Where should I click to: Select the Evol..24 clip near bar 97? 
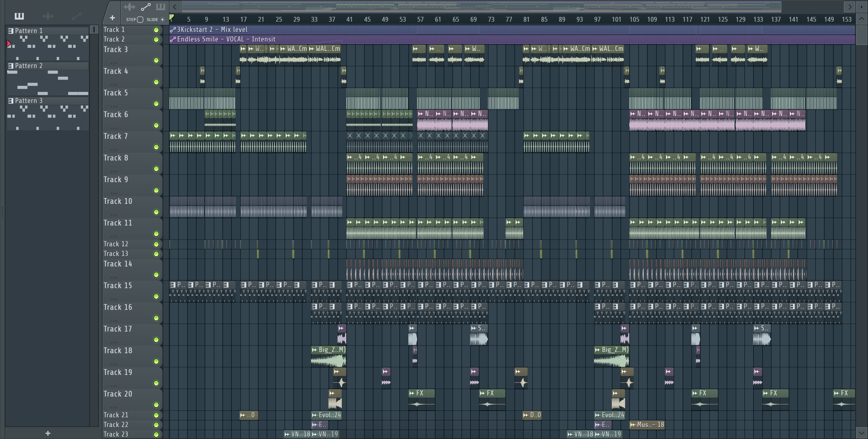[610, 415]
